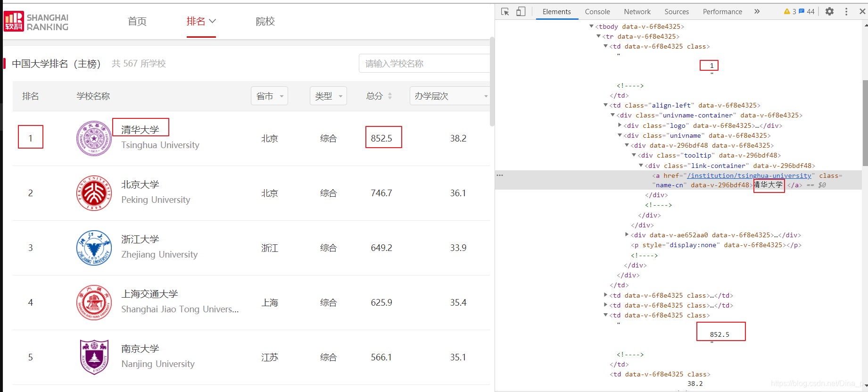The image size is (868, 392).
Task: Click the Tsinghua University English name
Action: pyautogui.click(x=160, y=145)
